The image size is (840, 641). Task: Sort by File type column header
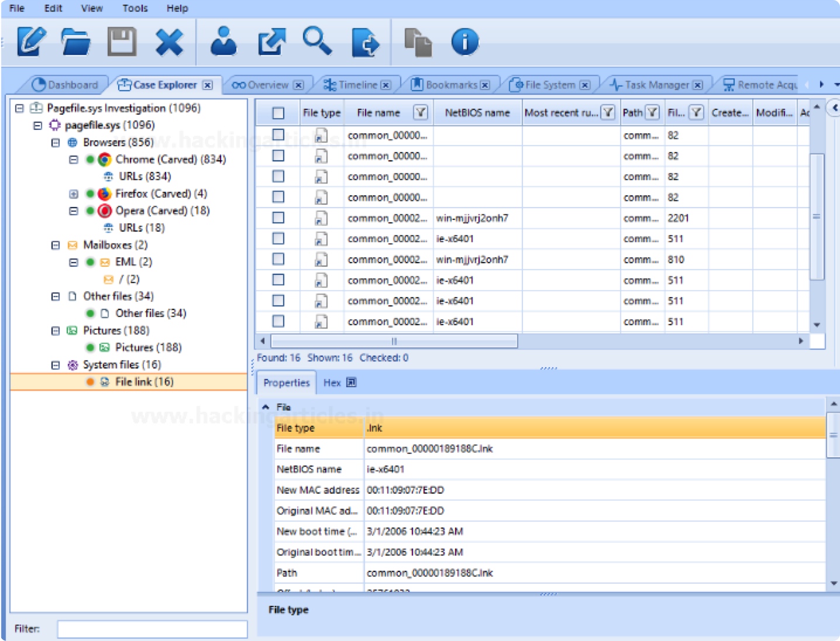[322, 112]
